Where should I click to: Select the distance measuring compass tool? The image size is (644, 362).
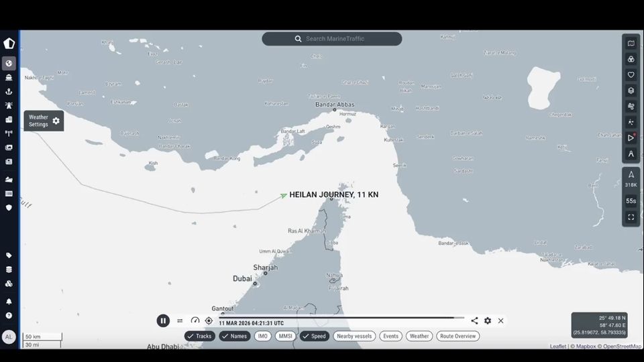point(631,154)
